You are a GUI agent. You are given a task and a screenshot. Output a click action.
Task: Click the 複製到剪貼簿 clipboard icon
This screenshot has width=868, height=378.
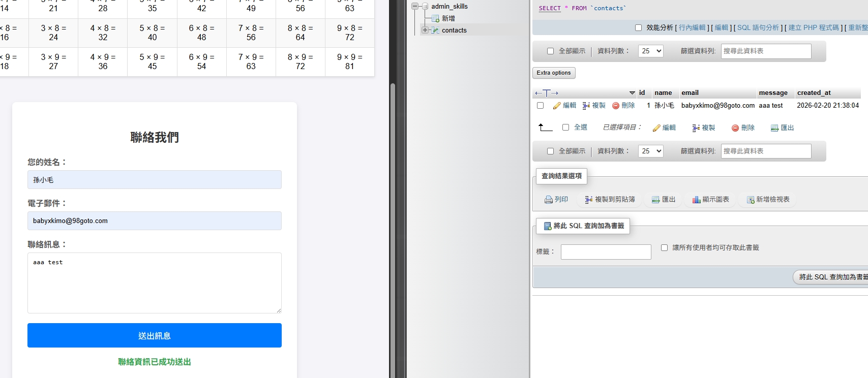click(x=589, y=200)
